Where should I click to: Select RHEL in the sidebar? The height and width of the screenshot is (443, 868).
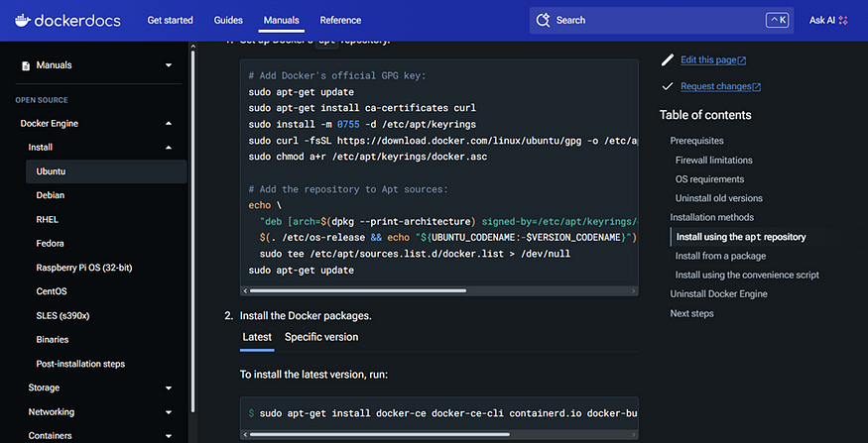point(47,220)
